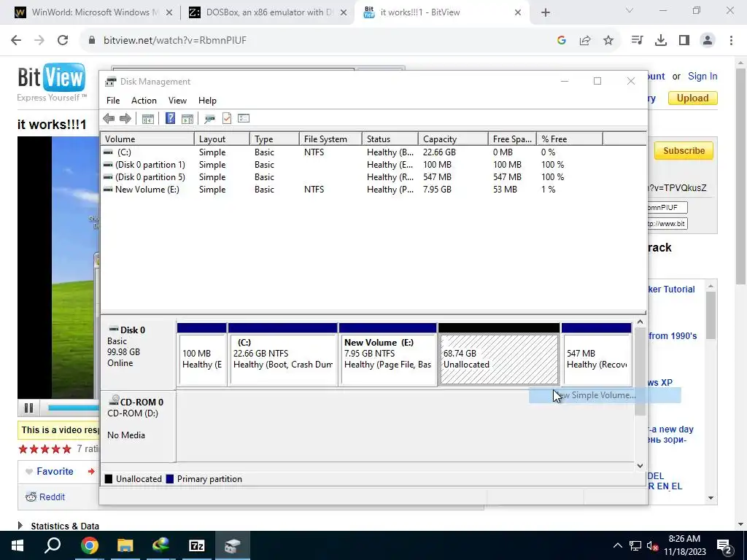This screenshot has width=747, height=560.
Task: Switch to the WinWorld browser tab
Action: [94, 12]
